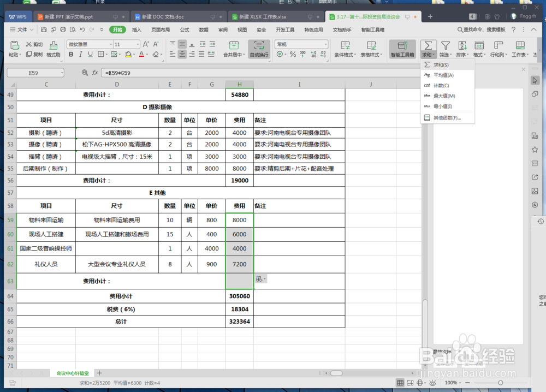Open font size dropdown
Image resolution: width=546 pixels, height=392 pixels.
coord(138,44)
